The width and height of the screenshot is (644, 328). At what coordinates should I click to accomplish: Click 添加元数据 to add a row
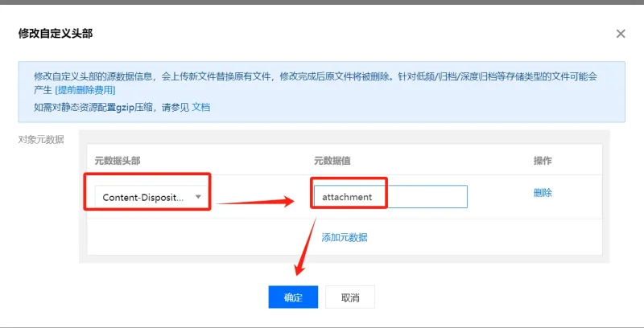(x=345, y=237)
